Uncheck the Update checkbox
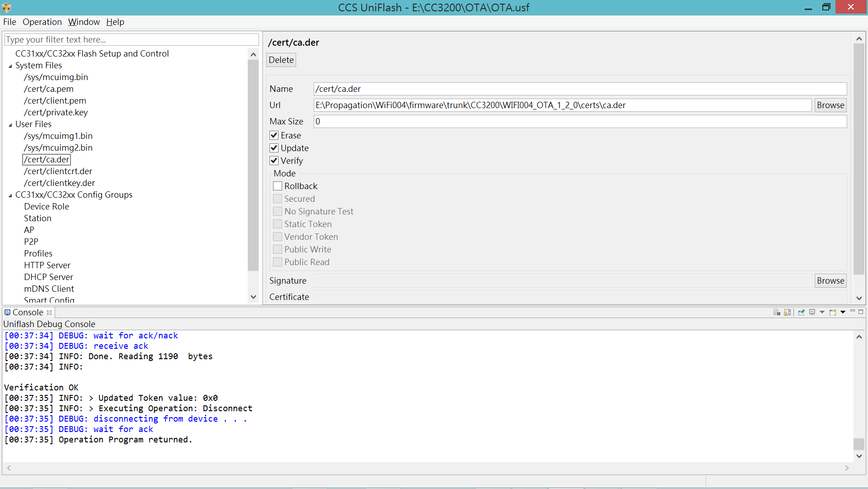The height and width of the screenshot is (489, 868). [274, 148]
